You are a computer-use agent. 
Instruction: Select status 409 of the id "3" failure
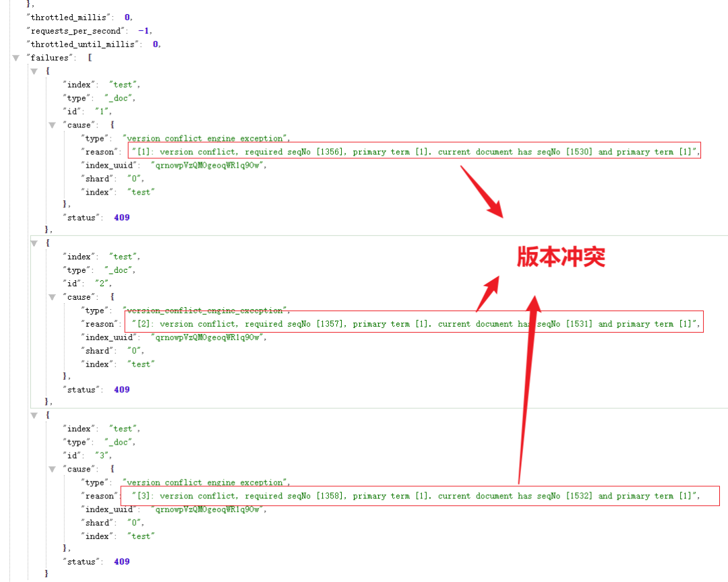[x=121, y=562]
